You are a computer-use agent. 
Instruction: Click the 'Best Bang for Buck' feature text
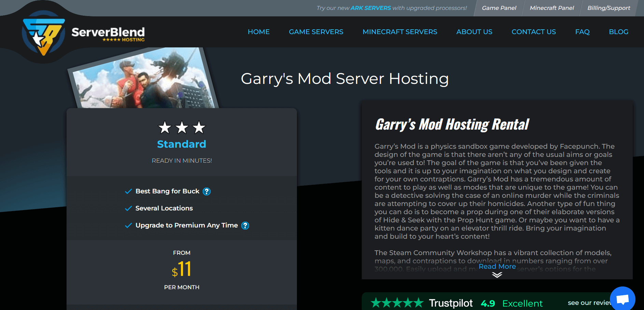167,191
